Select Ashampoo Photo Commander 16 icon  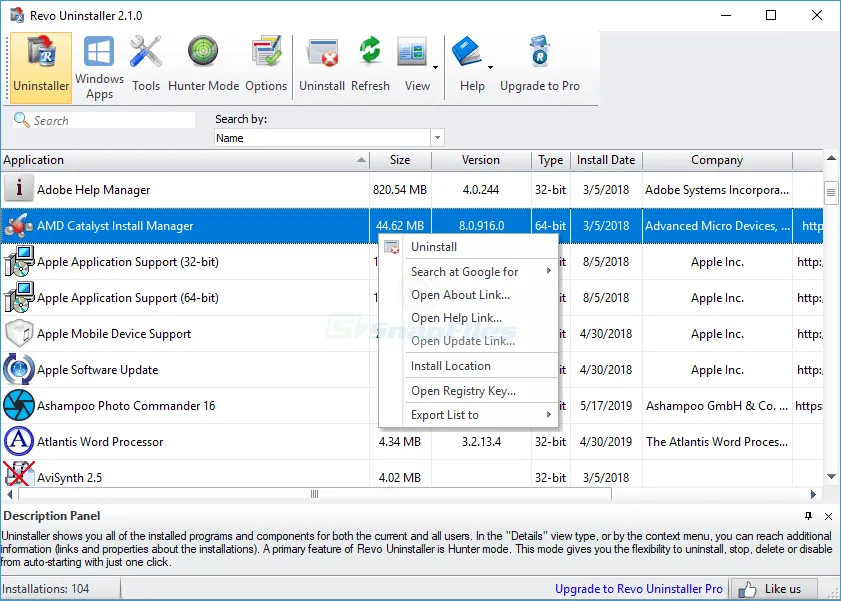click(19, 405)
